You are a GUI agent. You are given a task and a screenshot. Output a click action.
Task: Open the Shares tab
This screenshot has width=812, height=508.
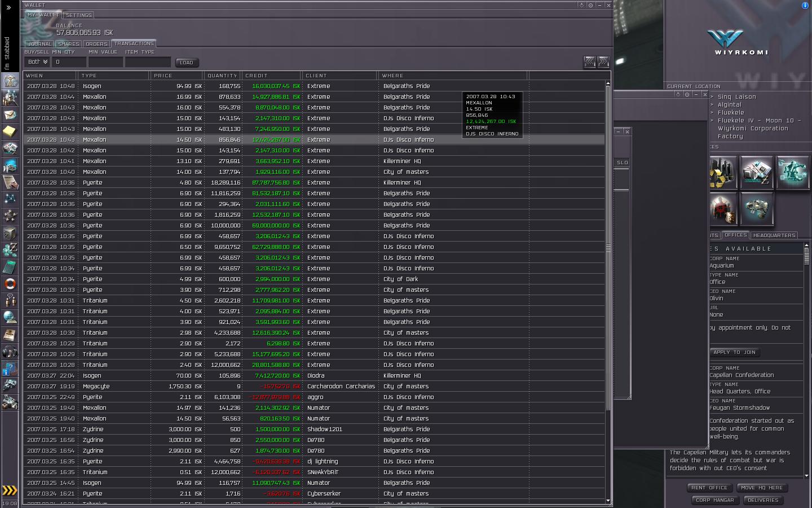tap(68, 44)
